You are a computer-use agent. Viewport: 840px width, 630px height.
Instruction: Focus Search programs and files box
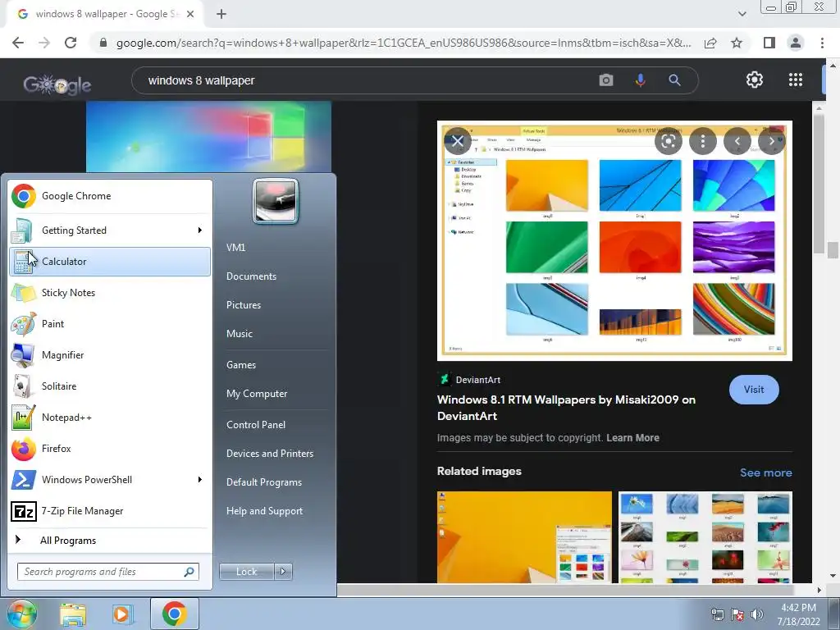107,572
